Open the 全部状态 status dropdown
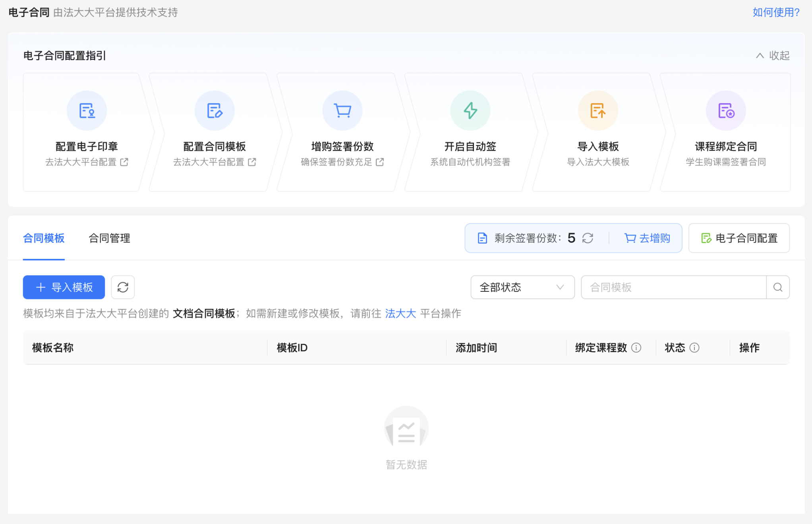The width and height of the screenshot is (812, 524). [x=522, y=287]
